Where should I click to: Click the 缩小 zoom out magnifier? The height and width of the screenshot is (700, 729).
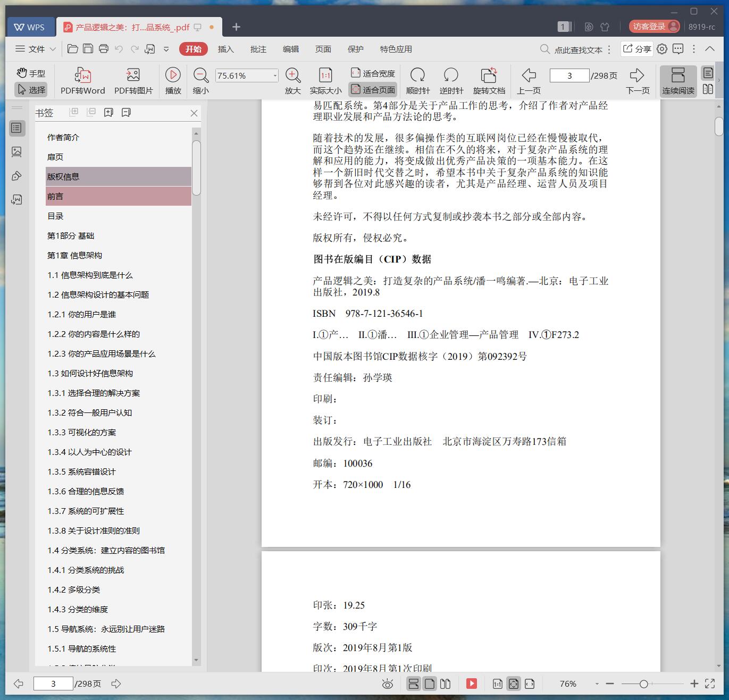(x=200, y=81)
